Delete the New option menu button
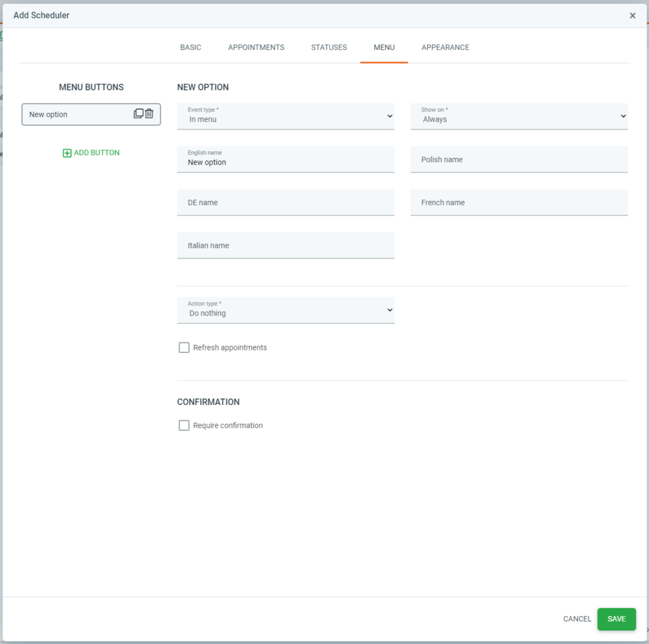 coord(150,114)
